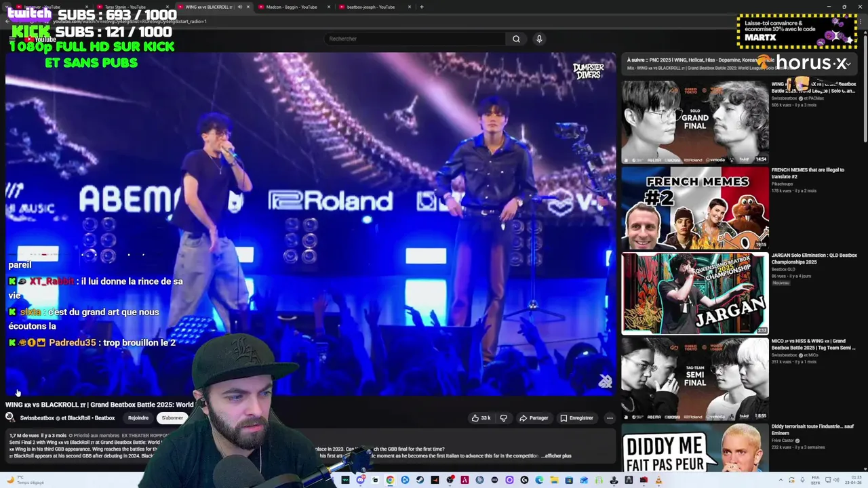Open French Memes #2 thumbnail
This screenshot has height=488, width=868.
click(x=695, y=208)
